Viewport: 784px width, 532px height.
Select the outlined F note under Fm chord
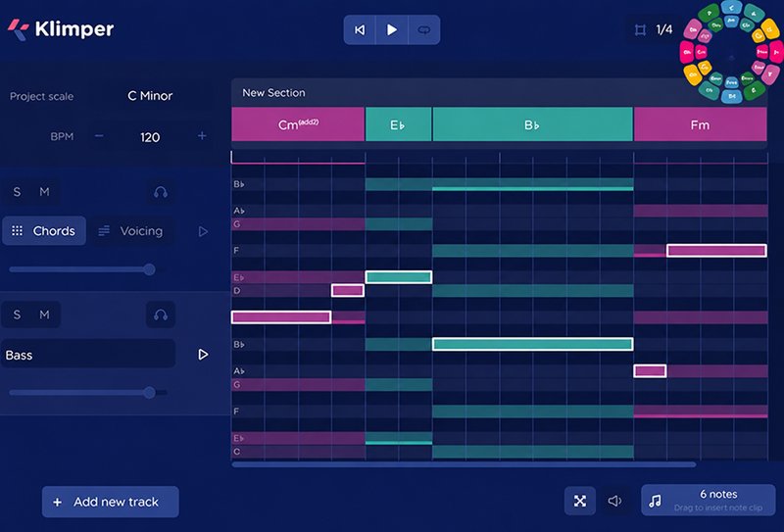(x=716, y=250)
